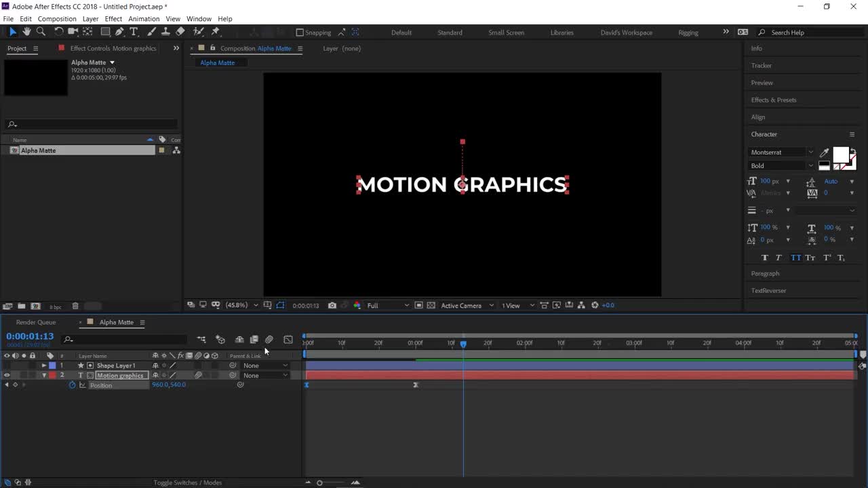Click the red label of Motion graphics layer
868x488 pixels.
click(x=52, y=375)
